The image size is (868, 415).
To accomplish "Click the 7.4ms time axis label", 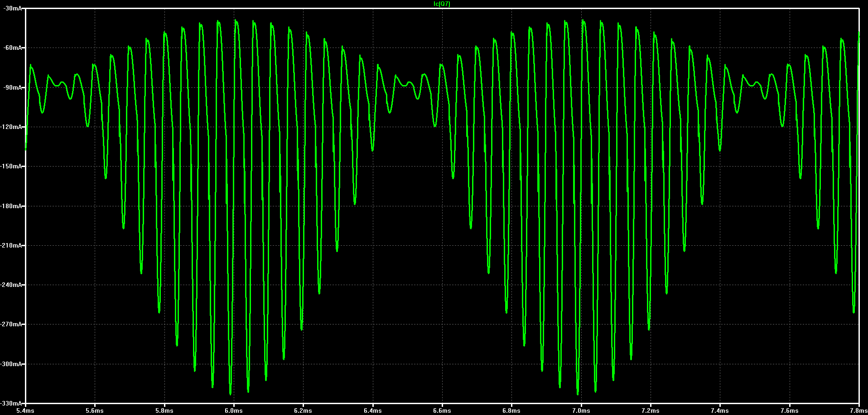I will tap(720, 411).
